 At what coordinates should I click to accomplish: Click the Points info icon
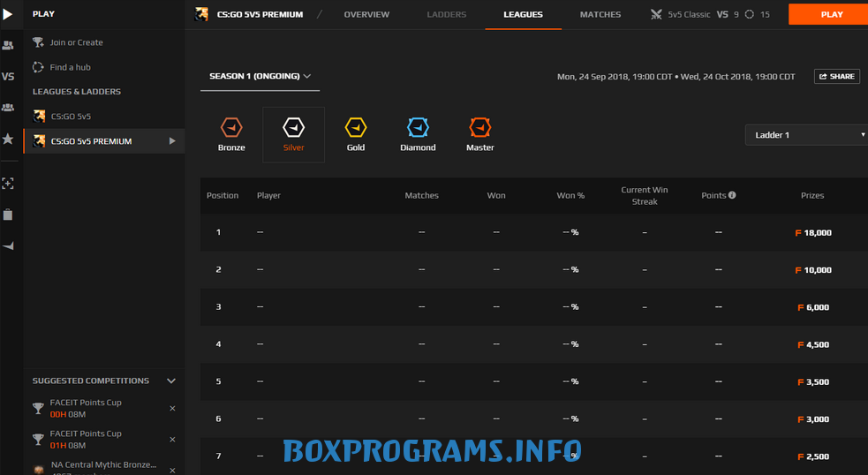coord(732,195)
